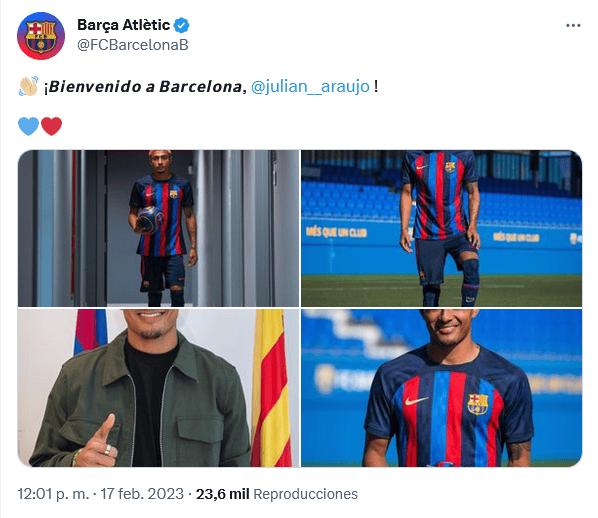Click the 17 feb. 2023 date
This screenshot has height=518, width=598.
tap(142, 494)
